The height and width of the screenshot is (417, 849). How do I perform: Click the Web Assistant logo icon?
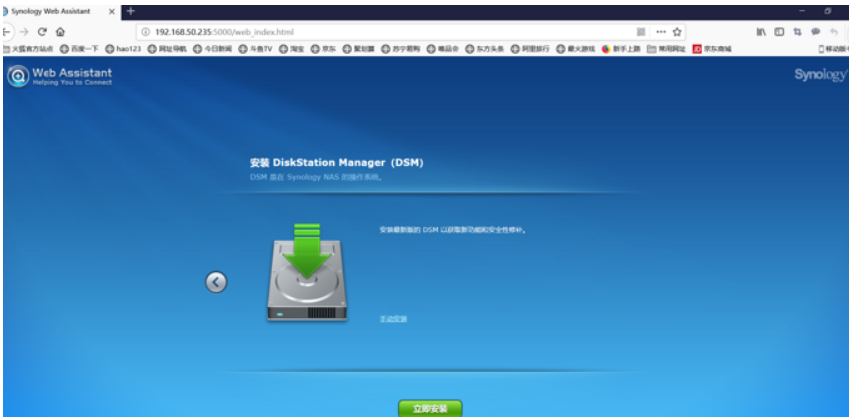pos(18,76)
